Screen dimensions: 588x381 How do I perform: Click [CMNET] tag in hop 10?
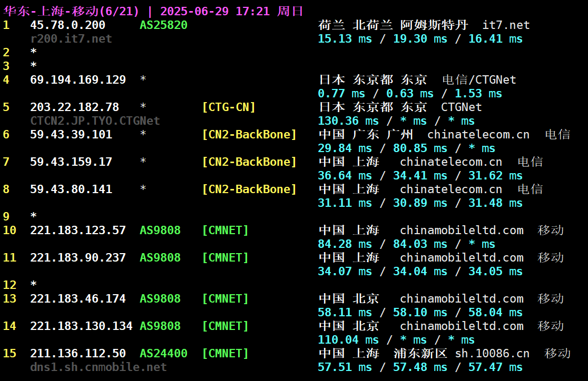pos(226,230)
